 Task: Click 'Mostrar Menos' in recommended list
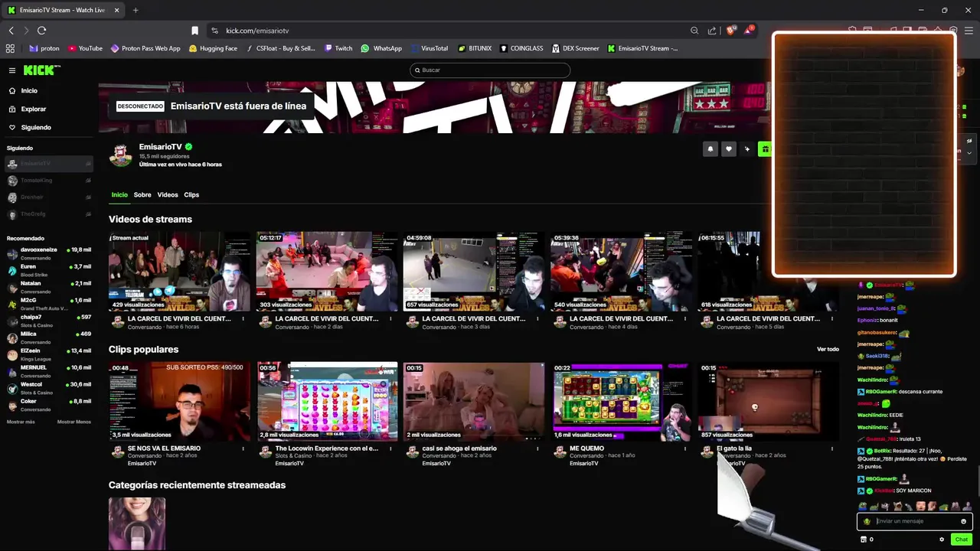pyautogui.click(x=74, y=422)
